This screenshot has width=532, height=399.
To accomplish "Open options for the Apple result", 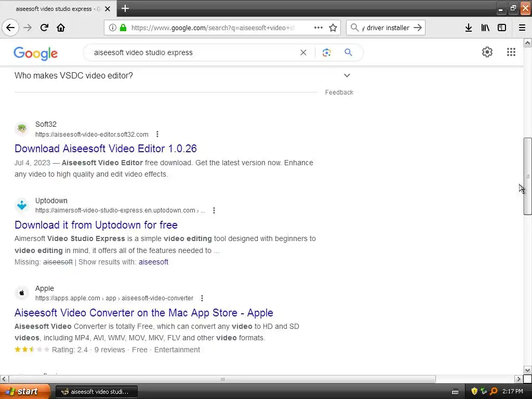I will tap(202, 298).
